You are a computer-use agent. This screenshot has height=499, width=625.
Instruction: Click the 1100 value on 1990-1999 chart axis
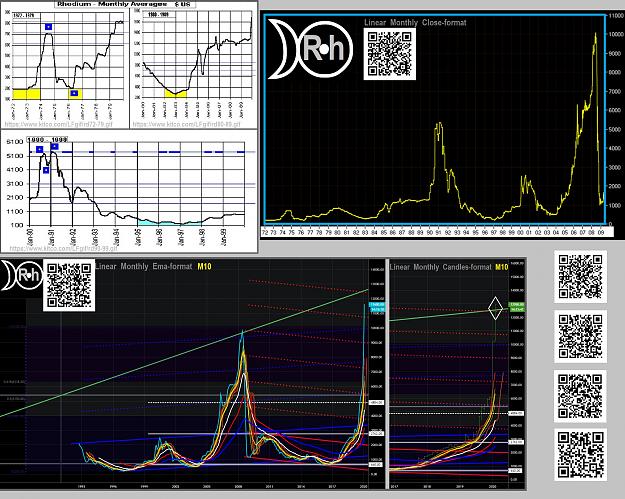pos(15,212)
